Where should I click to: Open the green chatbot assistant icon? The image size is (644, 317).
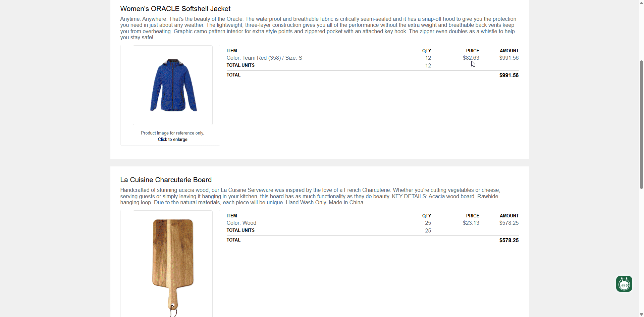(x=624, y=284)
